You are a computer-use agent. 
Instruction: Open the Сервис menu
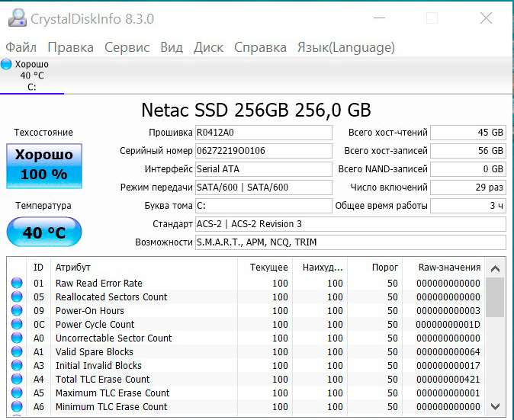click(x=127, y=47)
